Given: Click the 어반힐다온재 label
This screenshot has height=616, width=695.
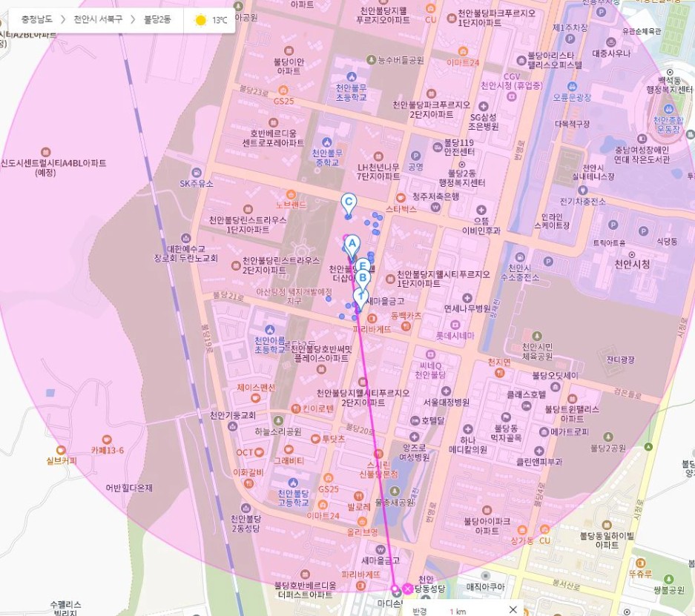Looking at the screenshot, I should click(x=129, y=488).
